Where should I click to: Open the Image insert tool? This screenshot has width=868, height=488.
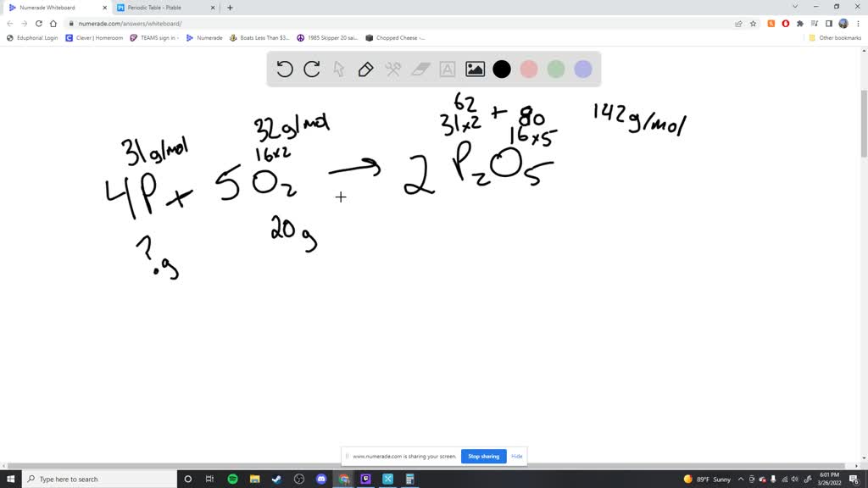[474, 69]
